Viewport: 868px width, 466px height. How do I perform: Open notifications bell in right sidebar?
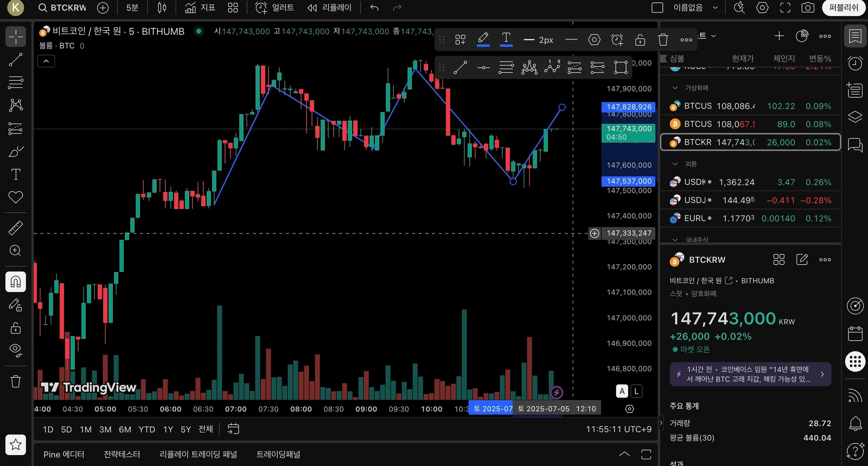855,423
